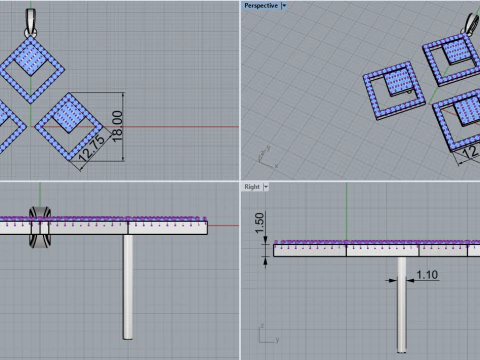Click the axis icon in Perspective viewport

coord(268,157)
